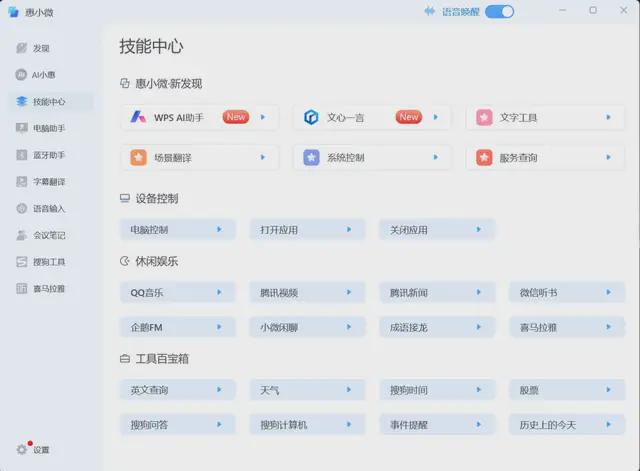This screenshot has width=640, height=471.
Task: Open the 成语接龙 skill button
Action: click(x=437, y=327)
